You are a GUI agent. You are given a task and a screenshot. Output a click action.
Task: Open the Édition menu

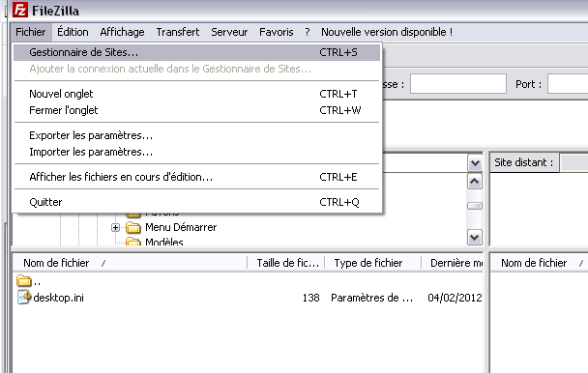(73, 32)
